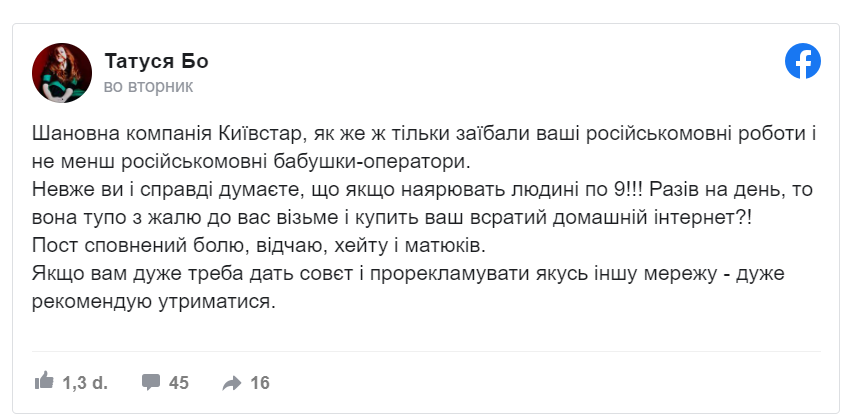The height and width of the screenshot is (414, 856).
Task: Click the closing words 'рекомендую утриматися'
Action: (x=151, y=302)
